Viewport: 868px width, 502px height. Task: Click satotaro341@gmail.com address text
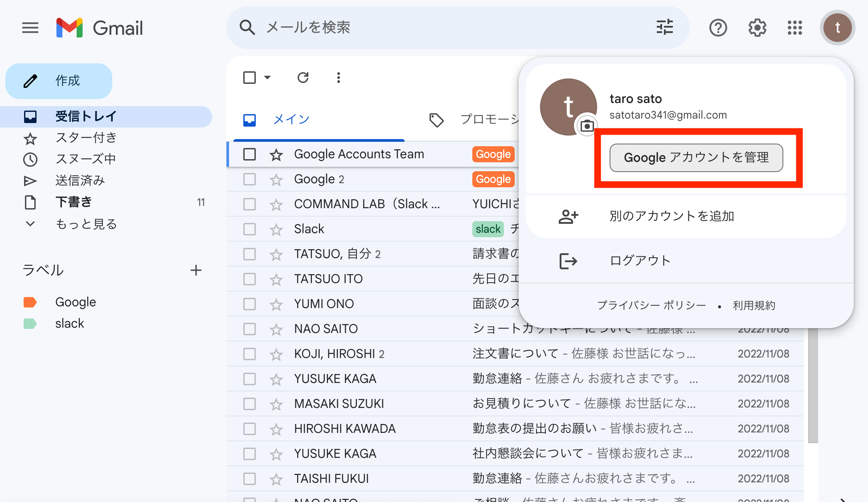click(x=668, y=115)
